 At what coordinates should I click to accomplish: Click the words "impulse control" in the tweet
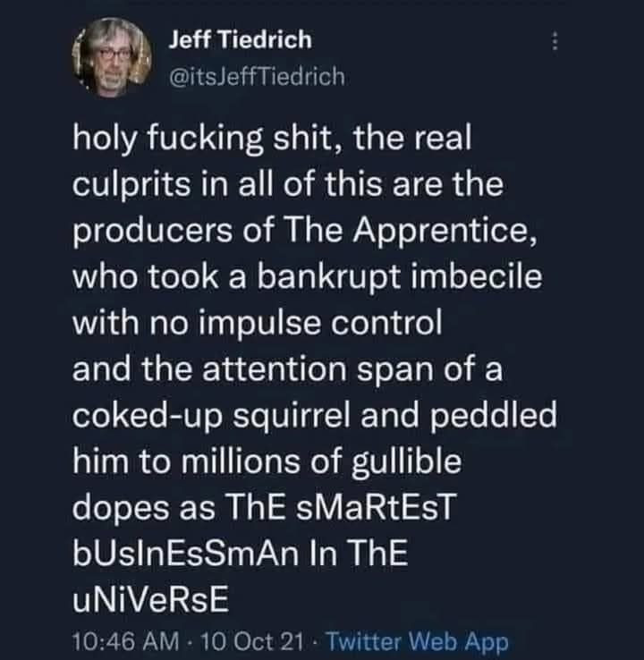(x=320, y=325)
